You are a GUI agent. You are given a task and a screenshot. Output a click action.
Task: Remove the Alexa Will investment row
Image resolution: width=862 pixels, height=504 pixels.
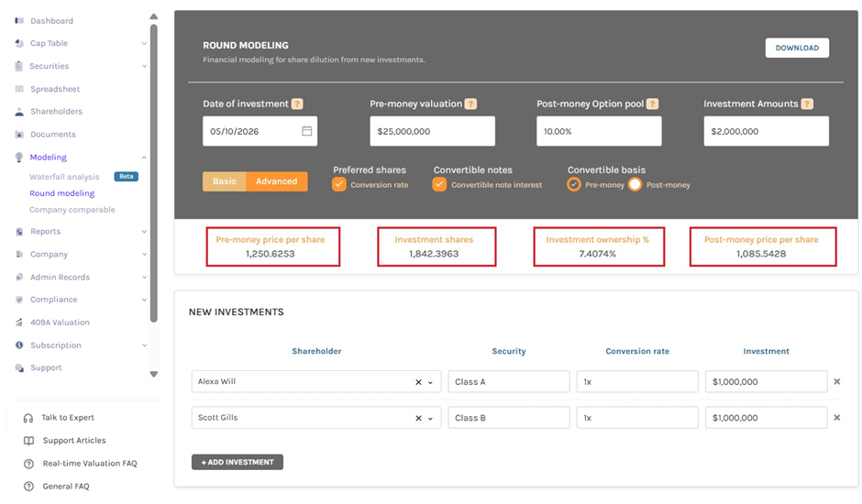click(x=836, y=381)
